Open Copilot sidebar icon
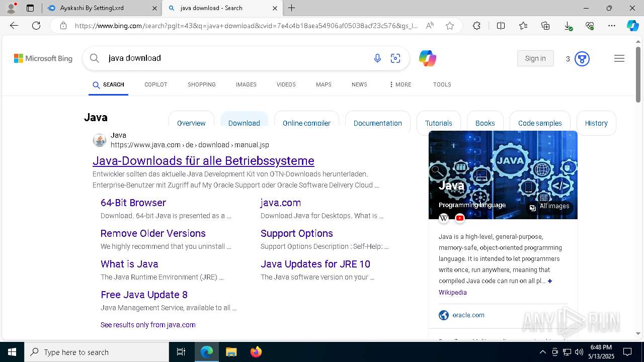 click(632, 26)
